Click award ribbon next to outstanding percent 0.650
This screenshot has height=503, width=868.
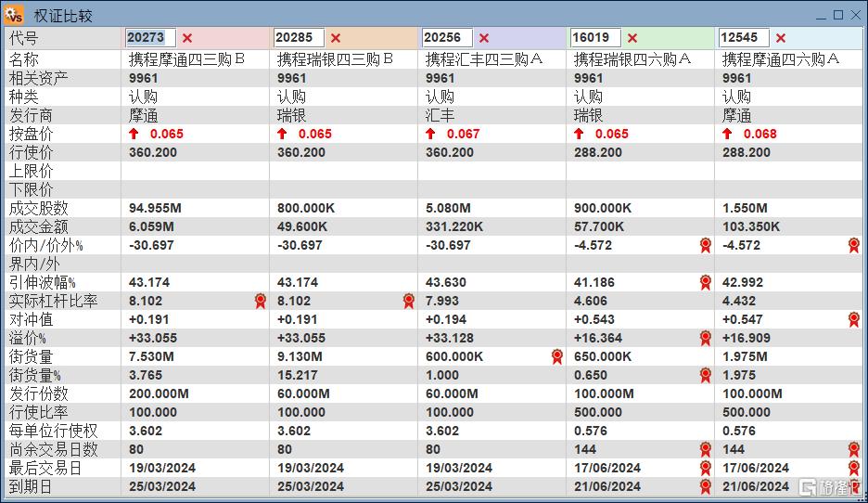[705, 375]
